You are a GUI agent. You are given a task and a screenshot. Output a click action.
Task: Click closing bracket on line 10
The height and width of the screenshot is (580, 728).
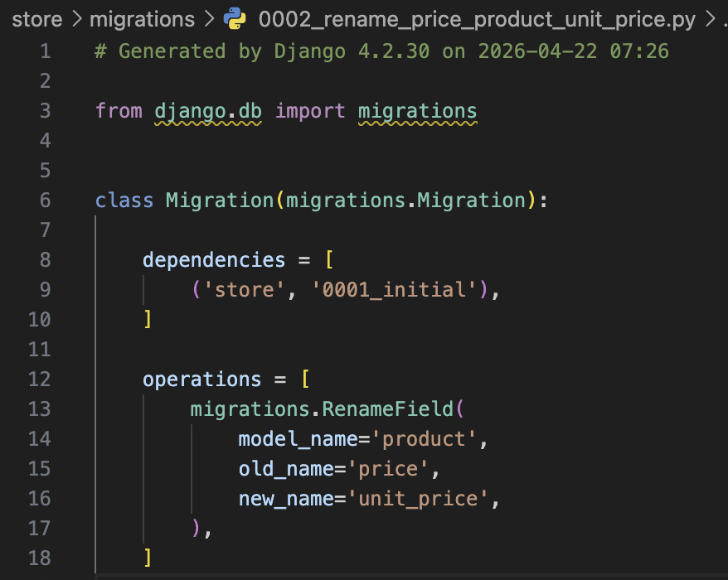click(x=148, y=319)
